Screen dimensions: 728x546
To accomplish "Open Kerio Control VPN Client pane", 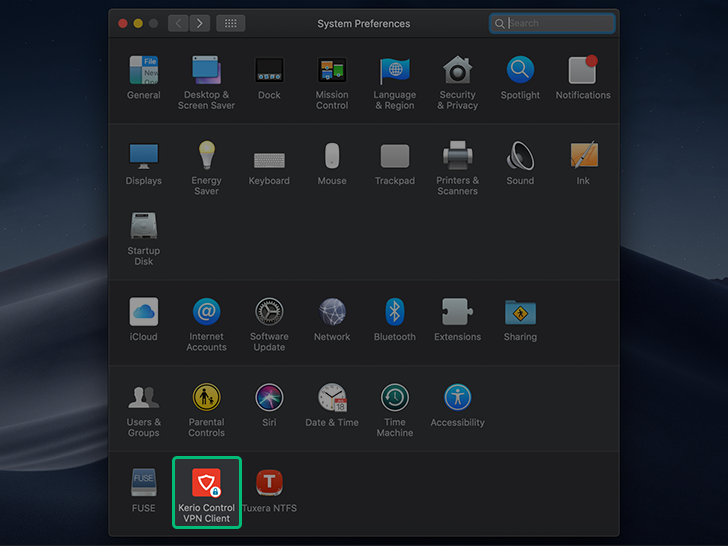I will point(207,492).
